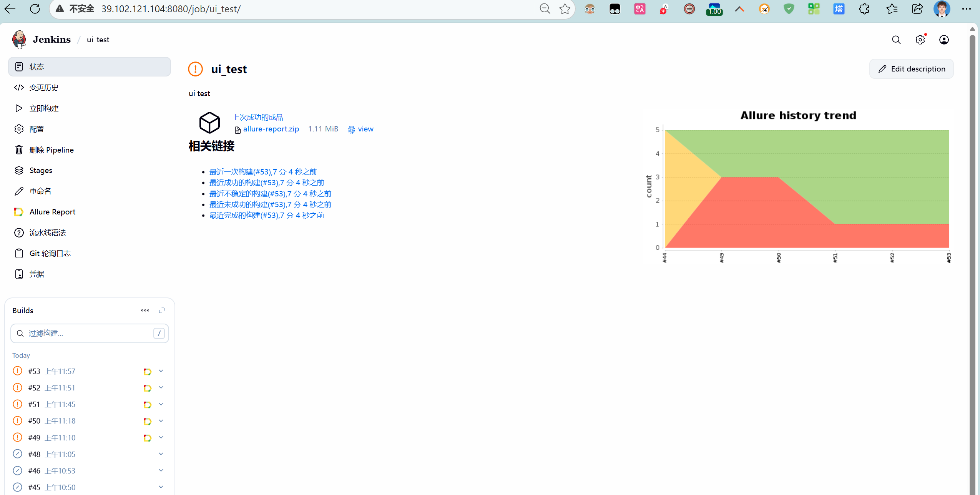Open the 最近成功的构建(#53) link

pyautogui.click(x=266, y=183)
